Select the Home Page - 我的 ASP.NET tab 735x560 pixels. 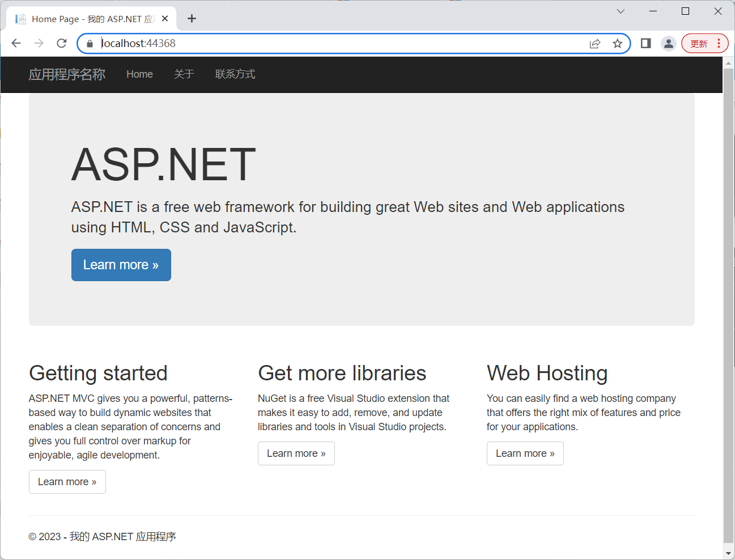92,19
